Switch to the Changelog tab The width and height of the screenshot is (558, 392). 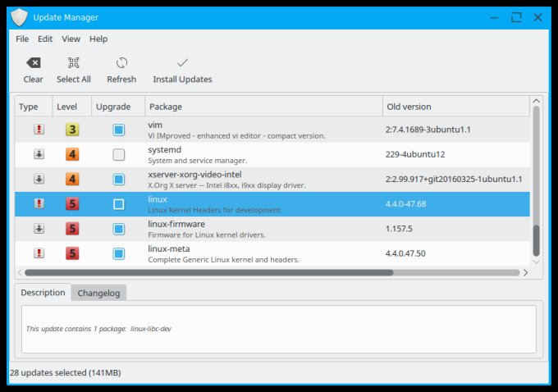coord(98,293)
